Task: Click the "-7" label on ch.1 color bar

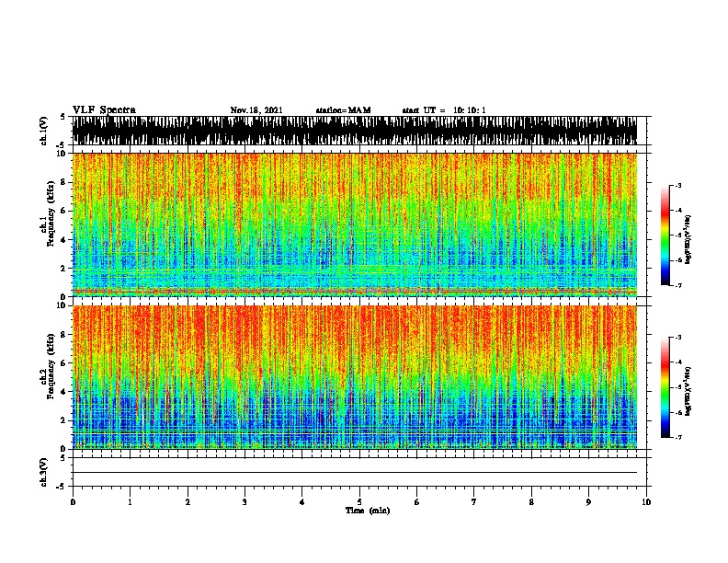Action: tap(677, 285)
